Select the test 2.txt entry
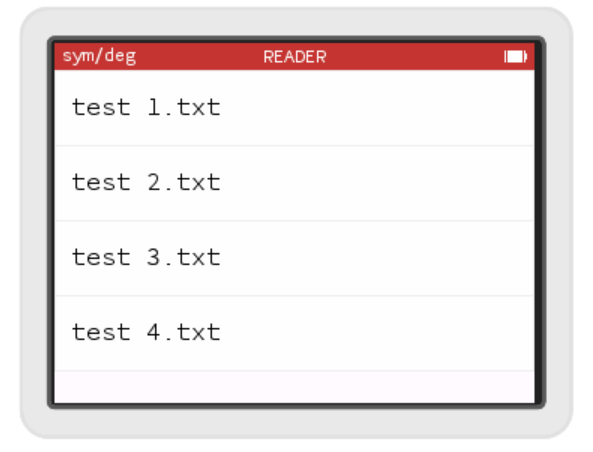Viewport: 593px width, 452px height. pos(295,183)
